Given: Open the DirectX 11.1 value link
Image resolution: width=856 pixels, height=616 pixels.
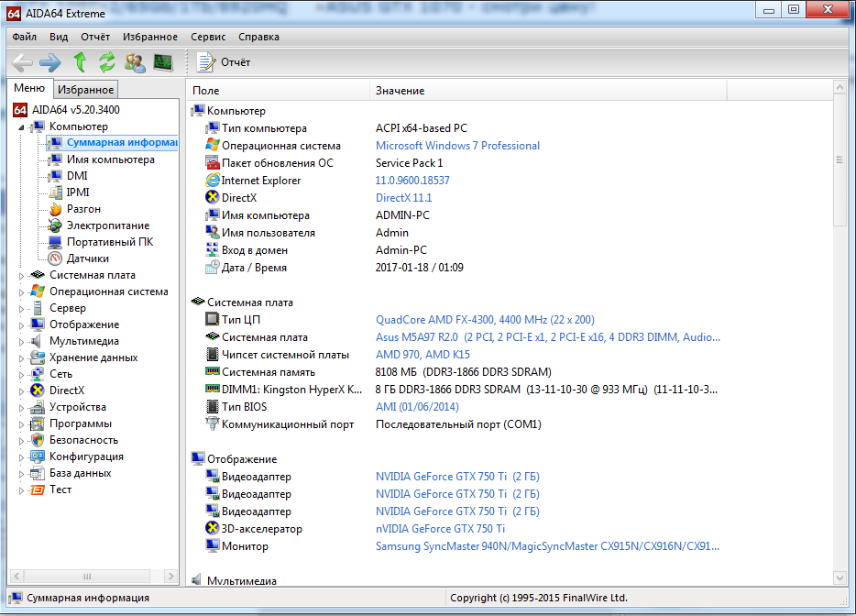Looking at the screenshot, I should (x=403, y=198).
